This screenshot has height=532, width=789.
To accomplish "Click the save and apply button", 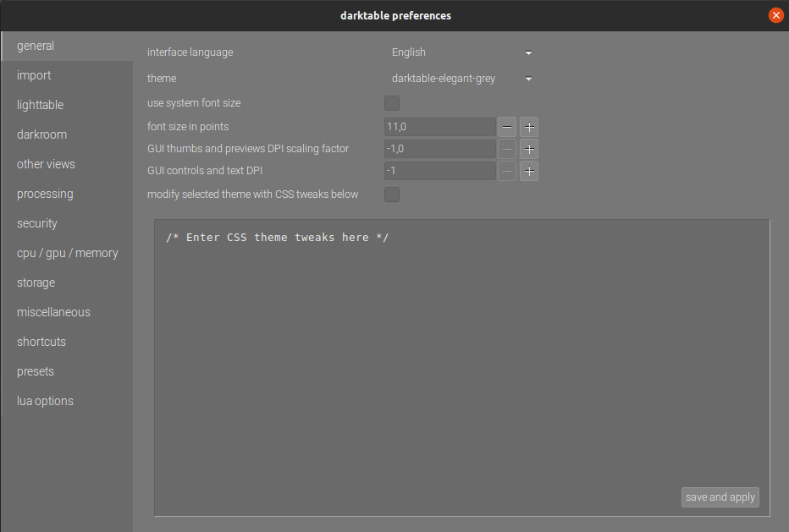I will (720, 497).
